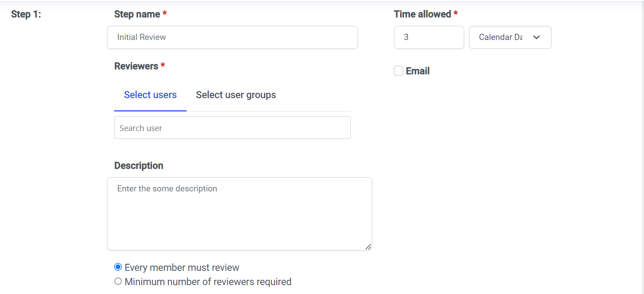
Task: Click into the Search user box
Action: [x=232, y=128]
